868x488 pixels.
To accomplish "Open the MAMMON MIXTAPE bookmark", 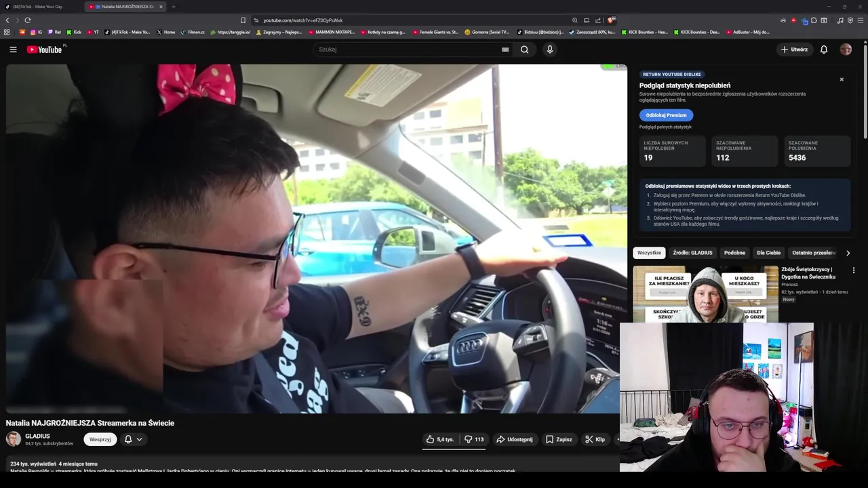I will pos(332,32).
